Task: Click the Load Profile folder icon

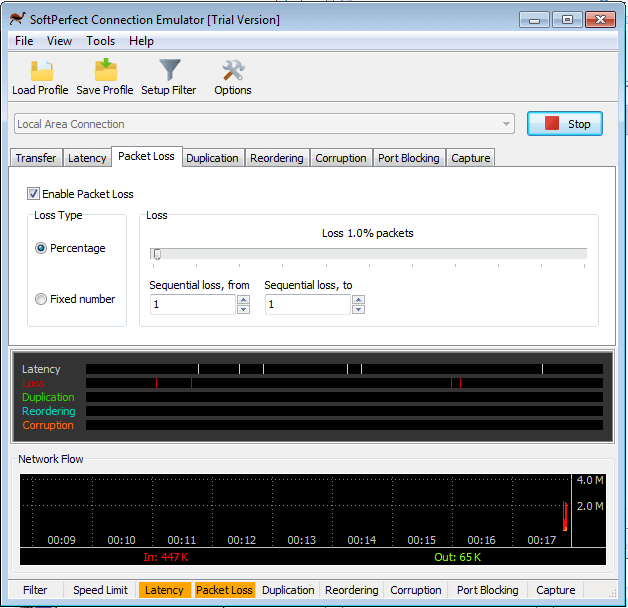Action: [x=42, y=70]
